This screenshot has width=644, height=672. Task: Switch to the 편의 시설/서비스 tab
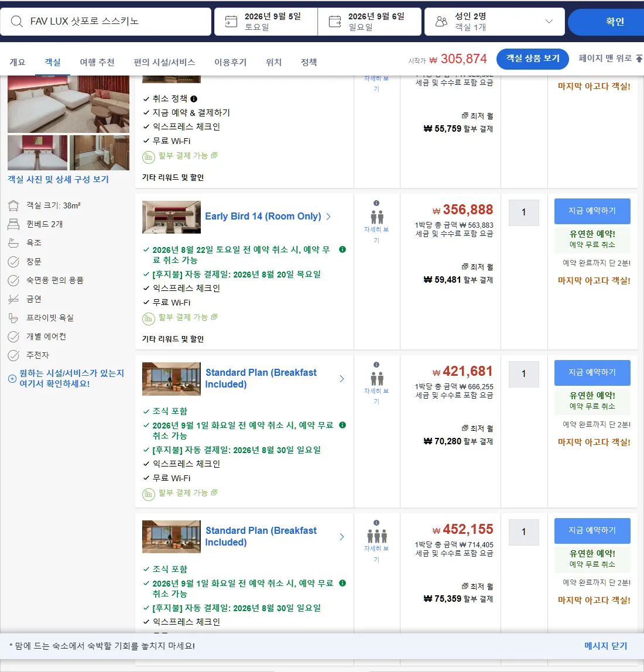point(165,62)
